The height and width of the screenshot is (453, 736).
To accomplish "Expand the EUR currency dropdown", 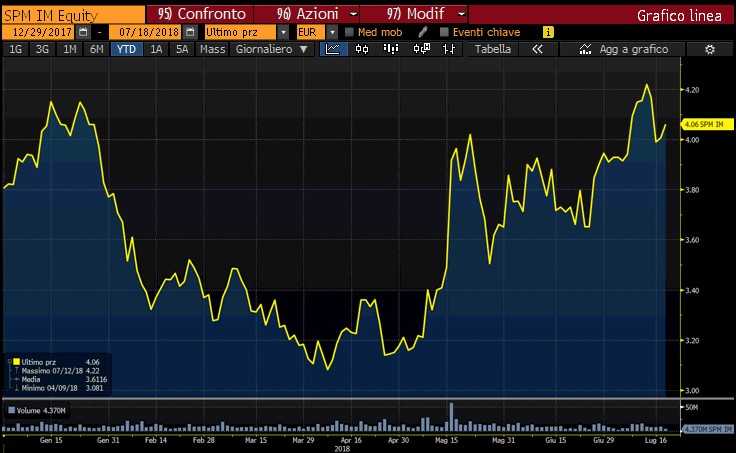I will (332, 32).
